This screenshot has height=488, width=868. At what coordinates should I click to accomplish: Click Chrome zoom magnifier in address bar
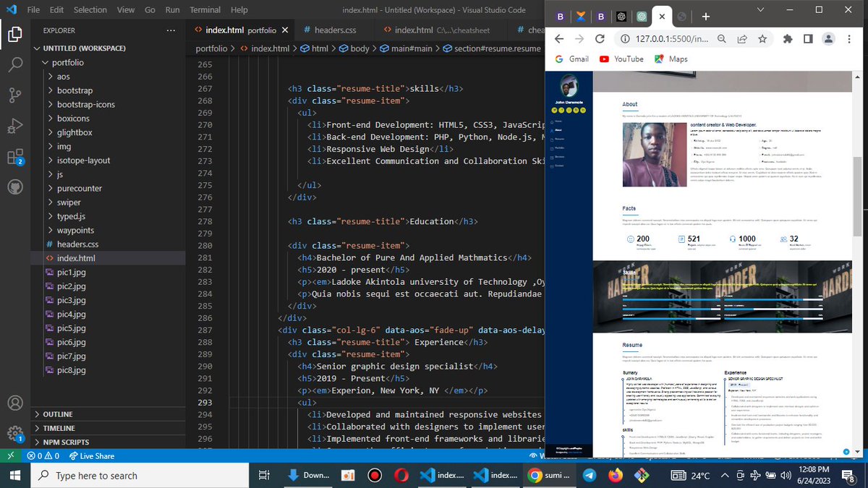(x=722, y=39)
